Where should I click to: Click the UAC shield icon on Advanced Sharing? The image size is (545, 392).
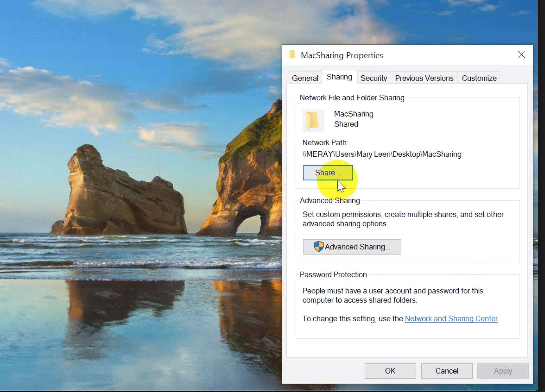click(x=319, y=247)
